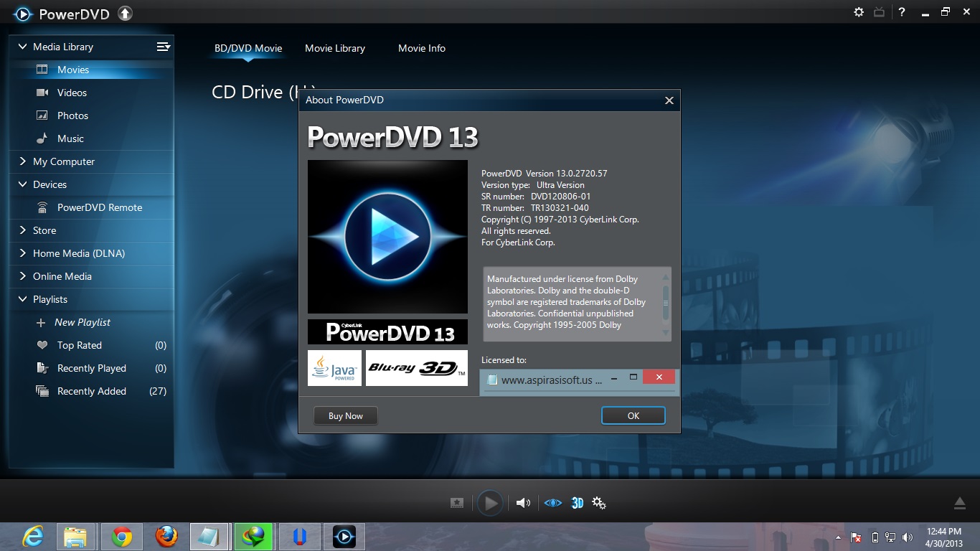Switch to Movie Library tab

coord(335,48)
